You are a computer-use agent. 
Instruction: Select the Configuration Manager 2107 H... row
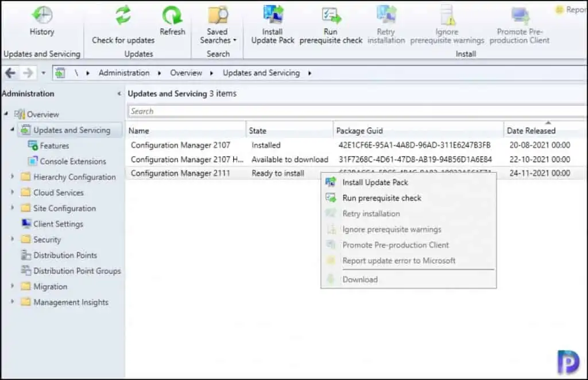(x=356, y=159)
